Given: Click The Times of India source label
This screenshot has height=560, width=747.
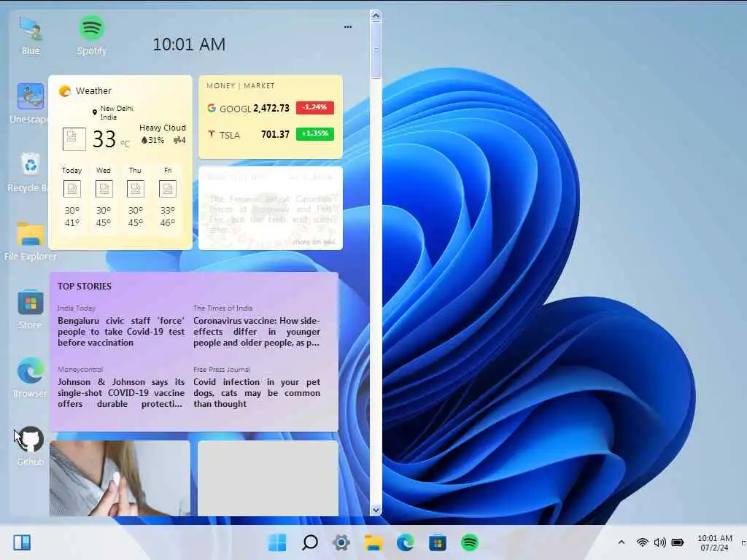Looking at the screenshot, I should [x=222, y=308].
